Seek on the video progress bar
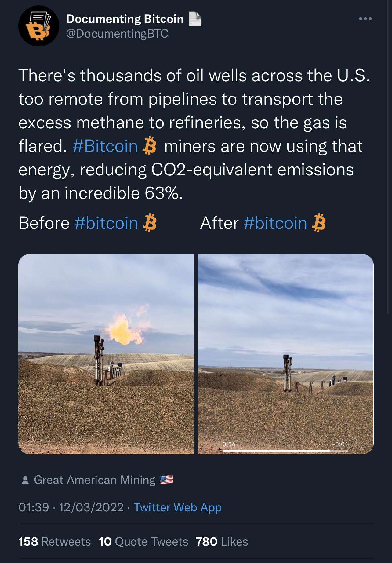 [285, 451]
